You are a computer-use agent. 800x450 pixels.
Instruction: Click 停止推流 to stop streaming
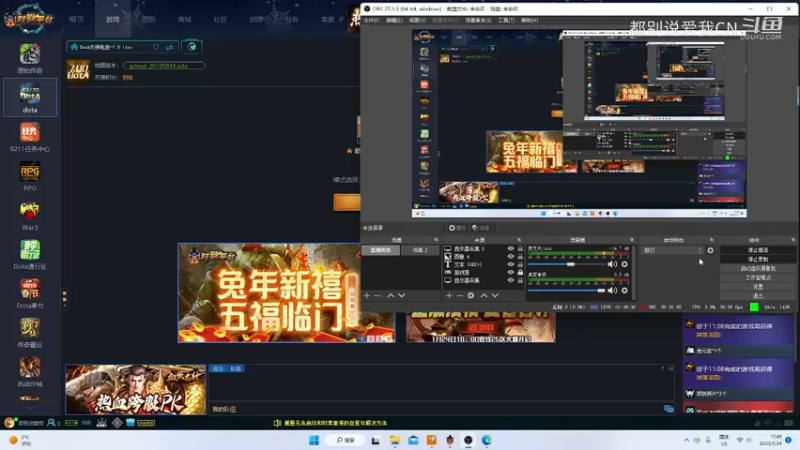tap(758, 250)
